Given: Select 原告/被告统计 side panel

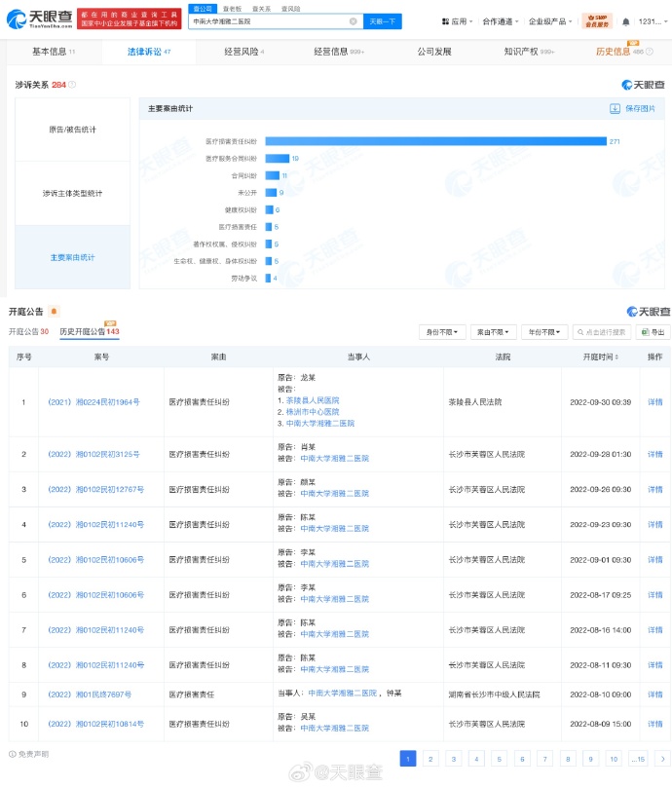Looking at the screenshot, I should [x=72, y=130].
